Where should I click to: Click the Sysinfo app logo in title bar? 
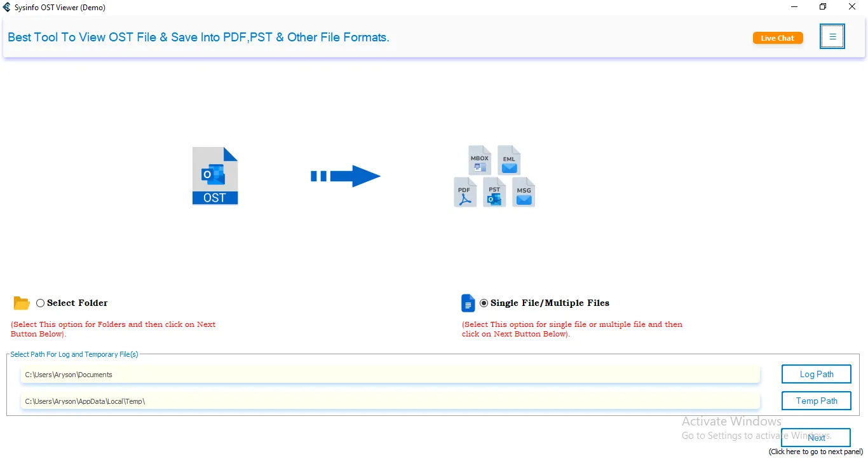click(7, 8)
